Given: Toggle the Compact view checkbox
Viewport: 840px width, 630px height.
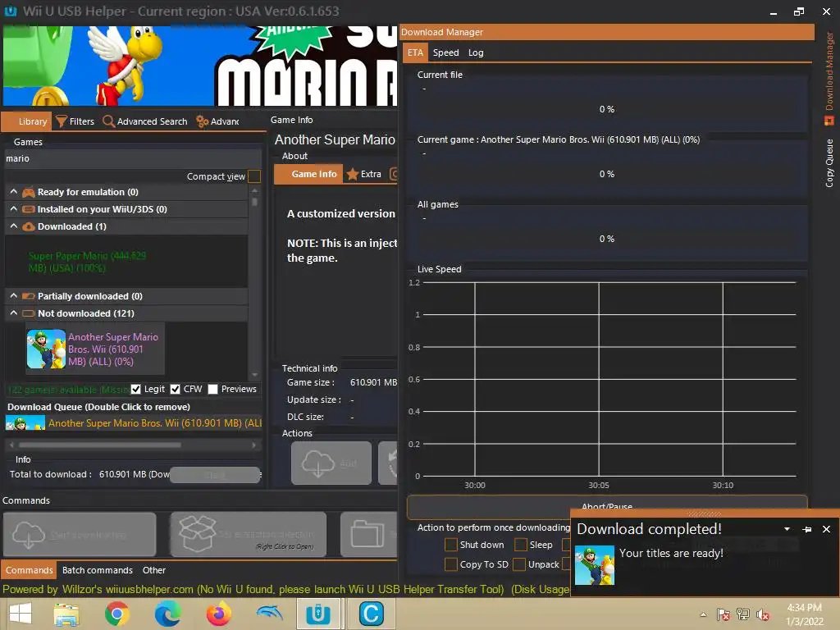Looking at the screenshot, I should click(254, 176).
